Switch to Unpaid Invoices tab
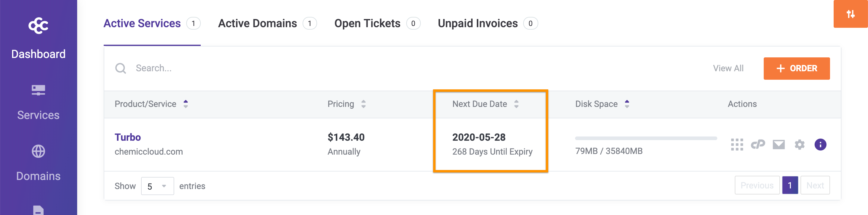868x215 pixels. pyautogui.click(x=477, y=23)
